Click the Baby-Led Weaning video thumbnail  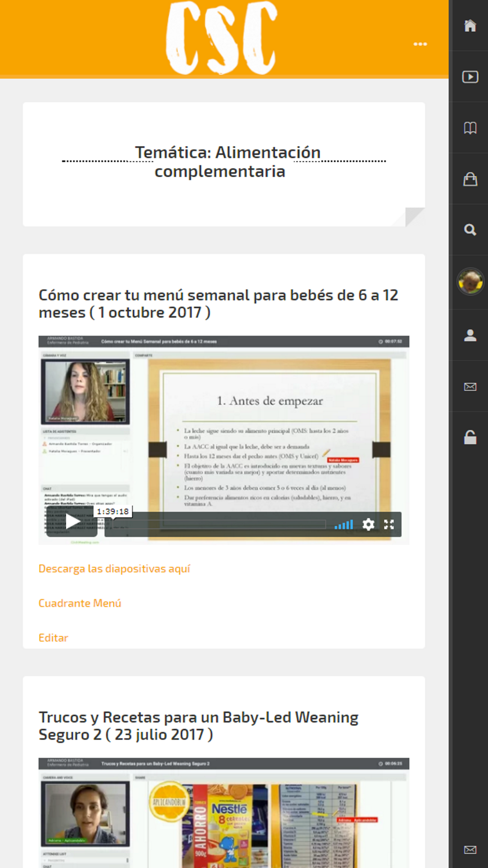pos(224,813)
